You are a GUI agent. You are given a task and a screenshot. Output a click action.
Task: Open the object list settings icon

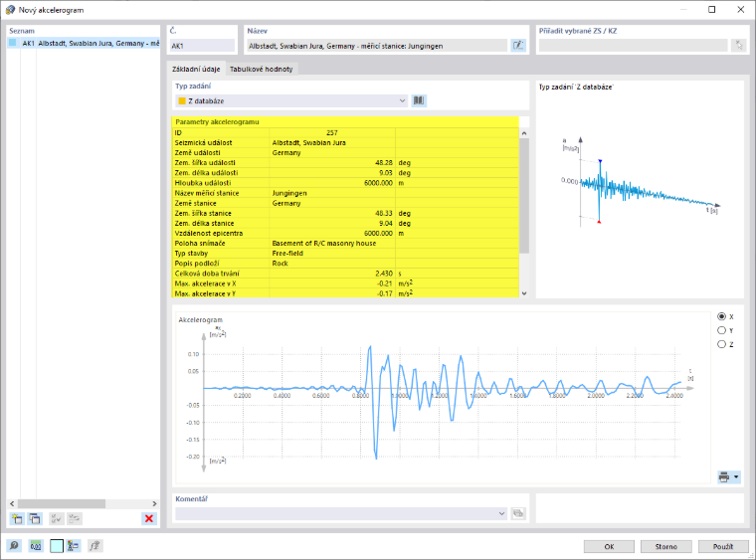[x=74, y=545]
